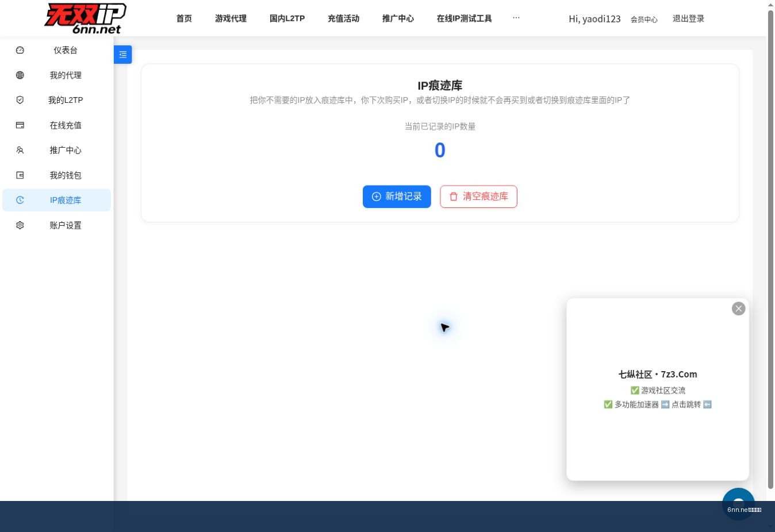Click the 无双IP 6nn.net logo
The height and width of the screenshot is (532, 775).
[85, 18]
